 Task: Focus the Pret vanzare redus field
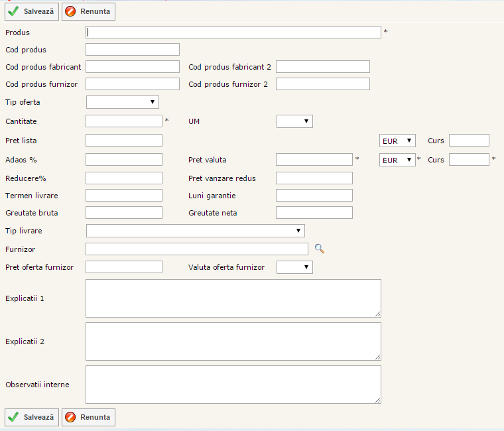coord(314,178)
